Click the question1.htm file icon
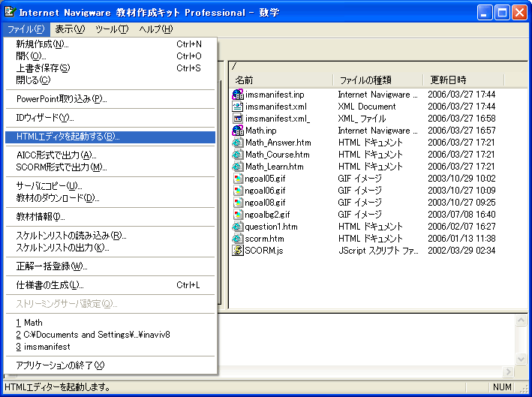The height and width of the screenshot is (397, 532). (x=238, y=227)
